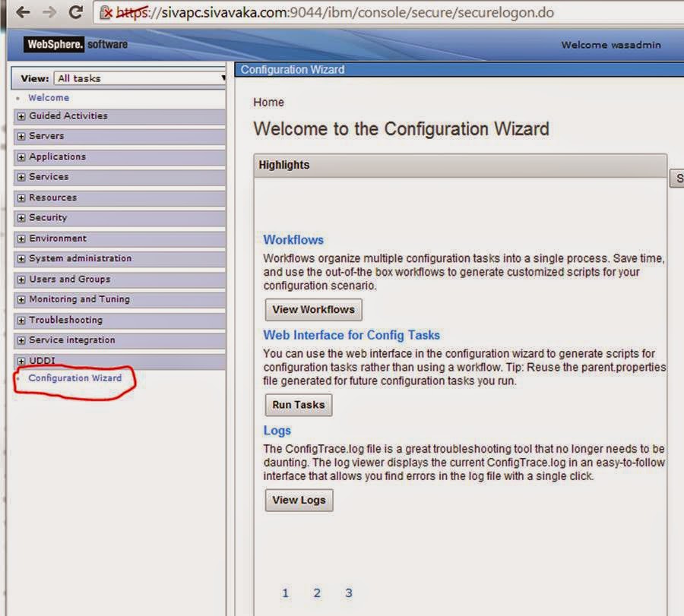The image size is (684, 616).
Task: Open the View All tasks dropdown
Action: click(140, 78)
